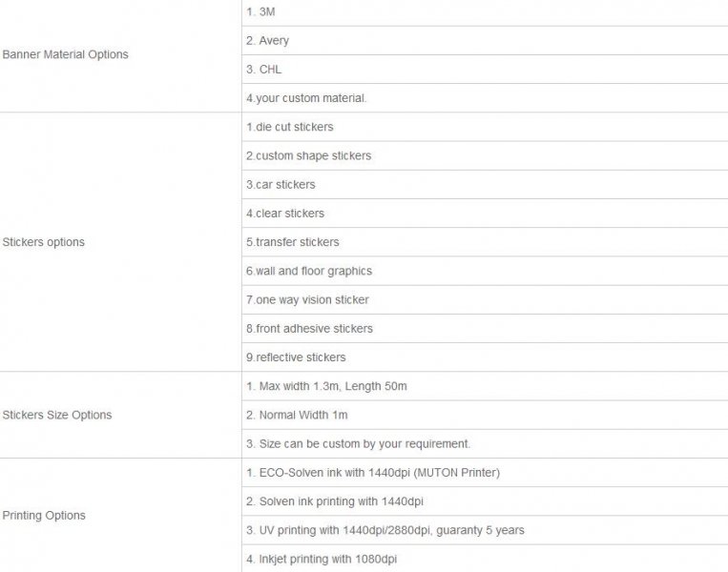Select the '1. 3M' material row
Image resolution: width=728 pixels, height=572 pixels.
click(485, 12)
